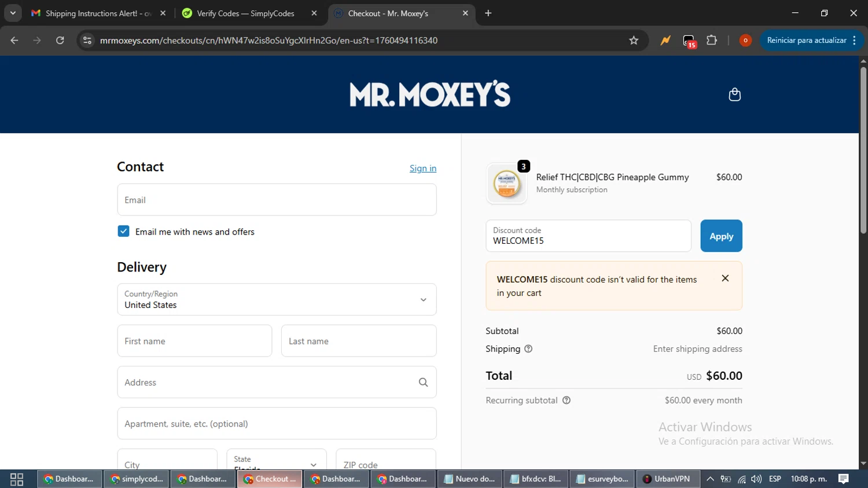Uncheck Email me with news and offers

(x=123, y=231)
